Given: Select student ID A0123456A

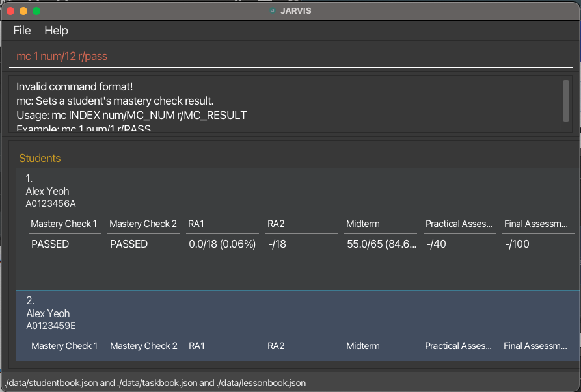Looking at the screenshot, I should click(51, 203).
